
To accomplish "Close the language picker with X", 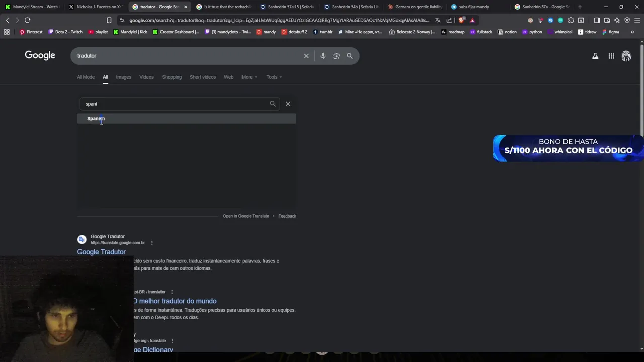I will (288, 104).
